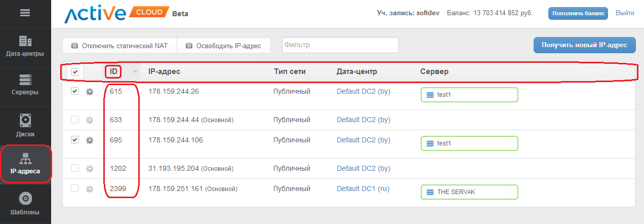The height and width of the screenshot is (224, 644).
Task: Click the gear icon for IP 178.159.244.26
Action: (90, 92)
